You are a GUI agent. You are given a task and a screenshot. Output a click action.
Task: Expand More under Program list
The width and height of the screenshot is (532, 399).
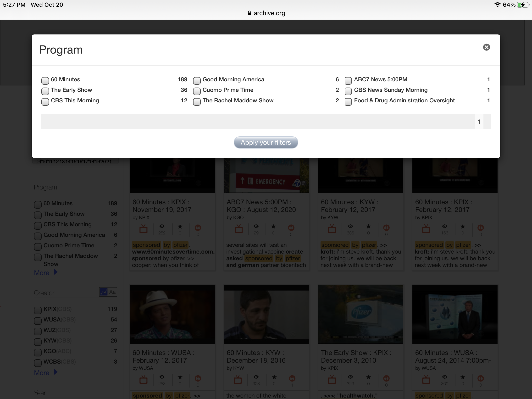click(46, 273)
